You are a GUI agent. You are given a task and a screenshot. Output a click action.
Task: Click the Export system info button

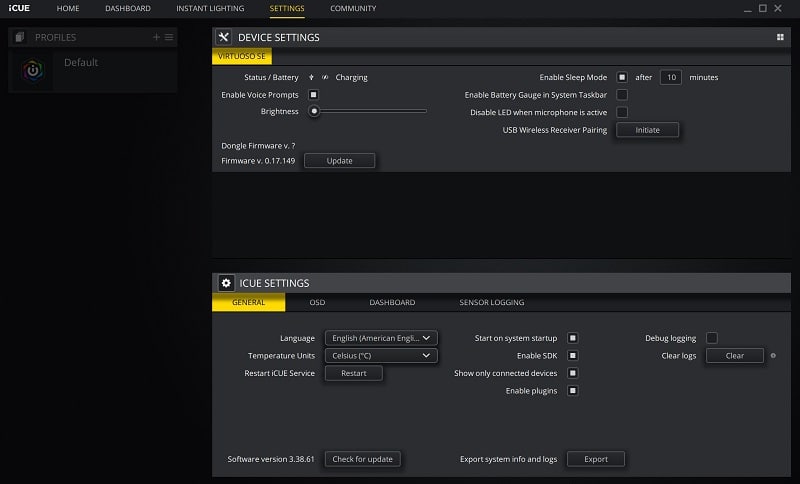[596, 459]
